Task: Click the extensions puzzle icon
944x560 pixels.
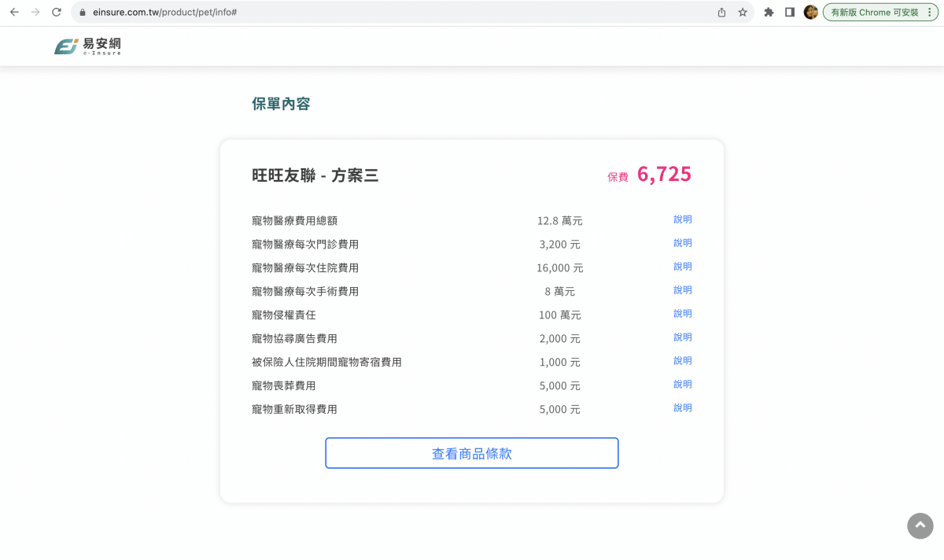Action: point(769,13)
